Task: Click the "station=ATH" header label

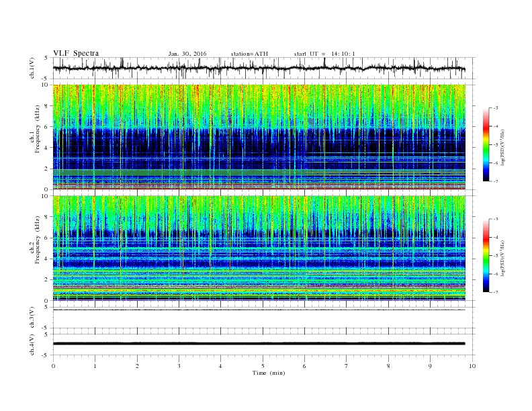Action: 249,54
